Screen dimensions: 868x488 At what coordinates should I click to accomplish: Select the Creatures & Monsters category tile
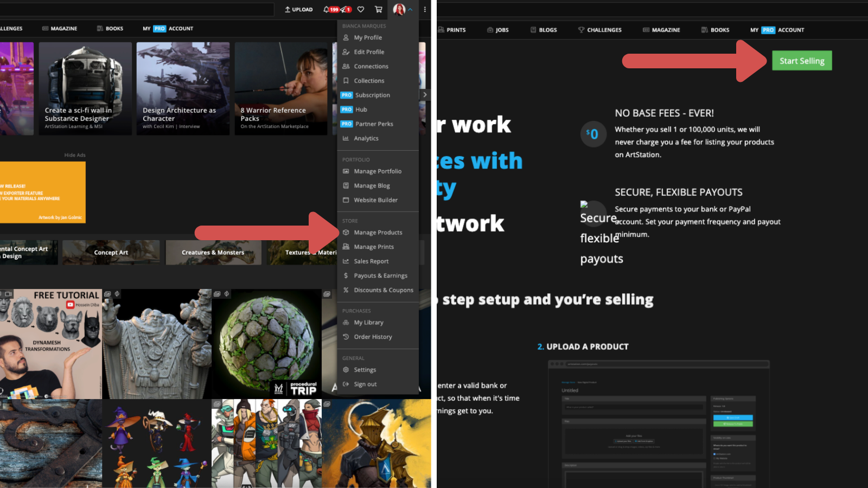tap(213, 253)
